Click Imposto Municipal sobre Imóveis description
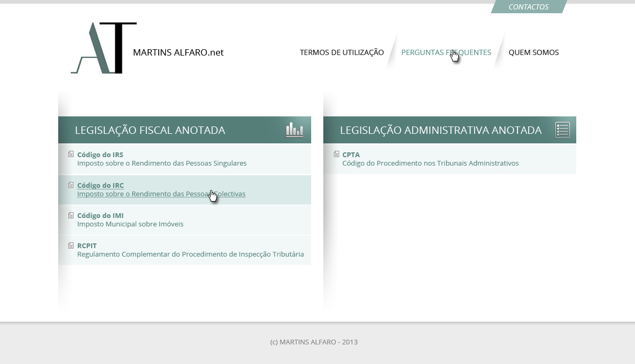Image resolution: width=635 pixels, height=364 pixels. click(130, 224)
